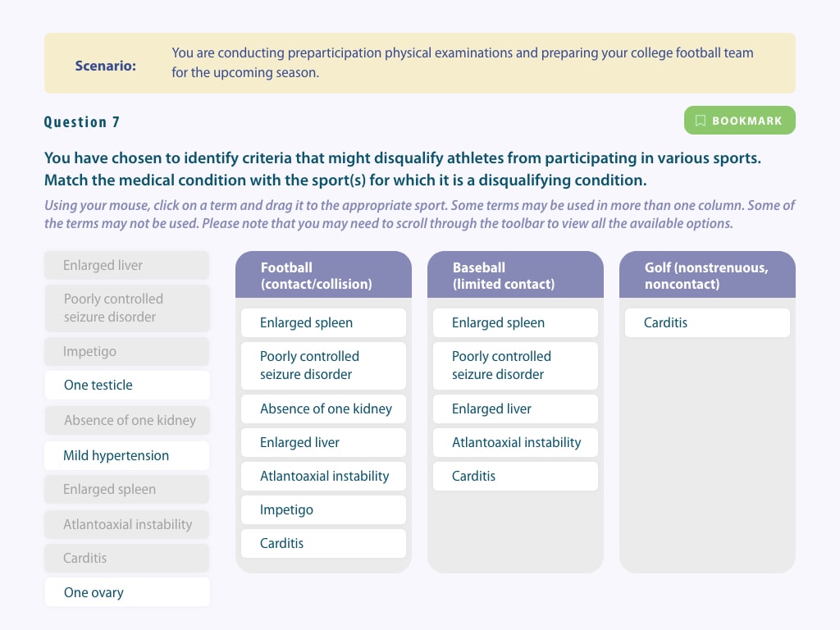Select the One ovary term
The image size is (840, 630).
click(x=127, y=592)
